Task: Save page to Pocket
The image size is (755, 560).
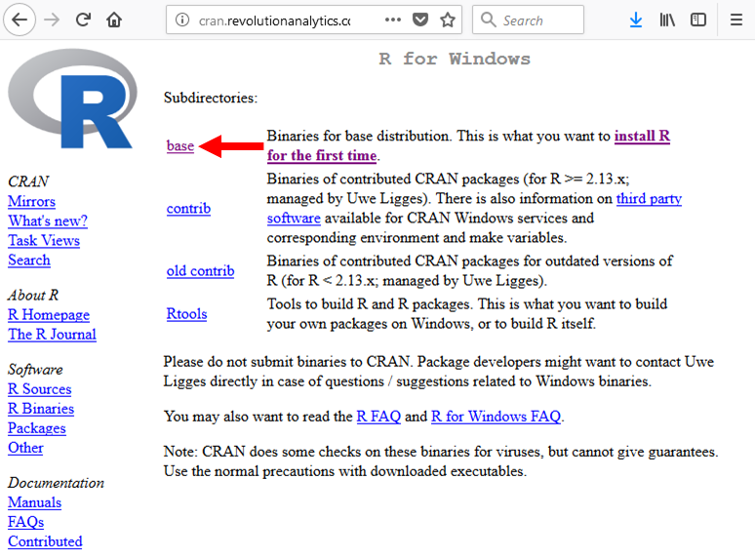Action: pos(420,20)
